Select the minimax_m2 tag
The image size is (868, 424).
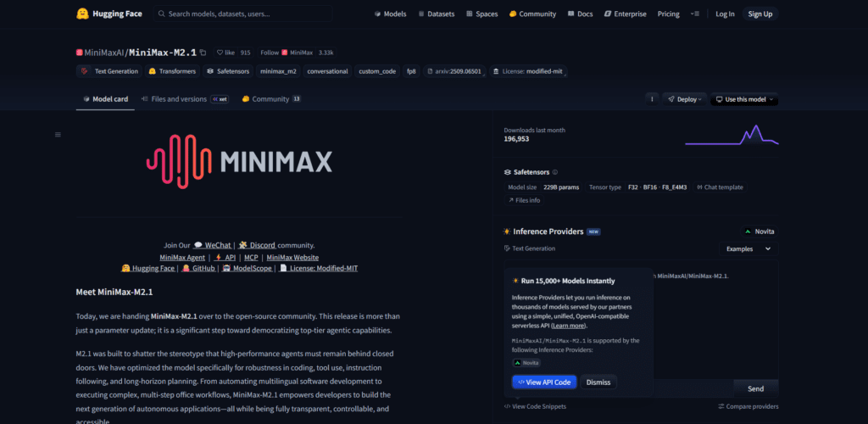click(x=278, y=71)
